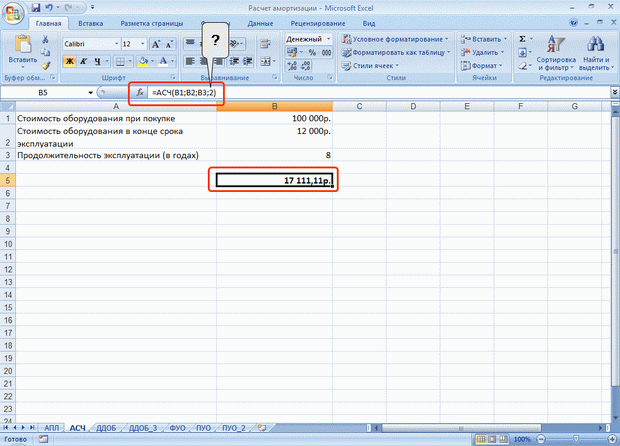The width and height of the screenshot is (620, 446).
Task: Apply percent style to the cell
Action: tap(312, 52)
